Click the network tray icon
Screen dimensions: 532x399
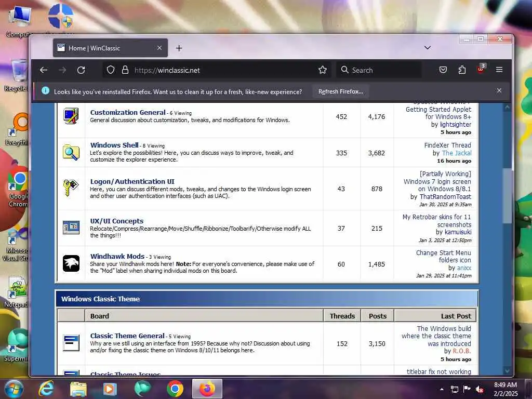tap(454, 389)
